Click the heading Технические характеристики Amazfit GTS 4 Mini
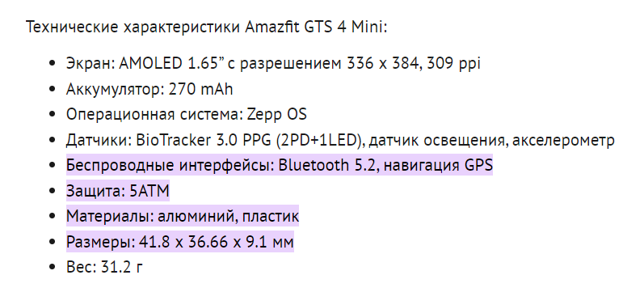The height and width of the screenshot is (292, 644). [207, 28]
